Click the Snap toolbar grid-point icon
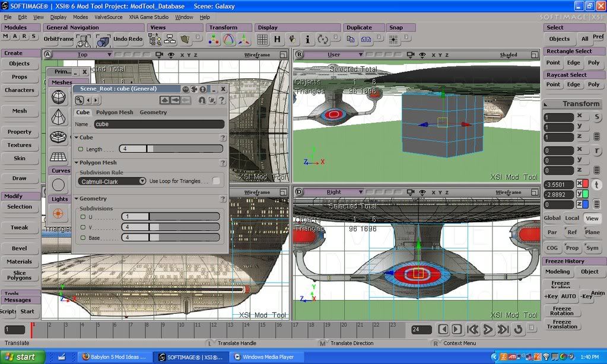Screen dimensions: 607x364 tap(393, 40)
